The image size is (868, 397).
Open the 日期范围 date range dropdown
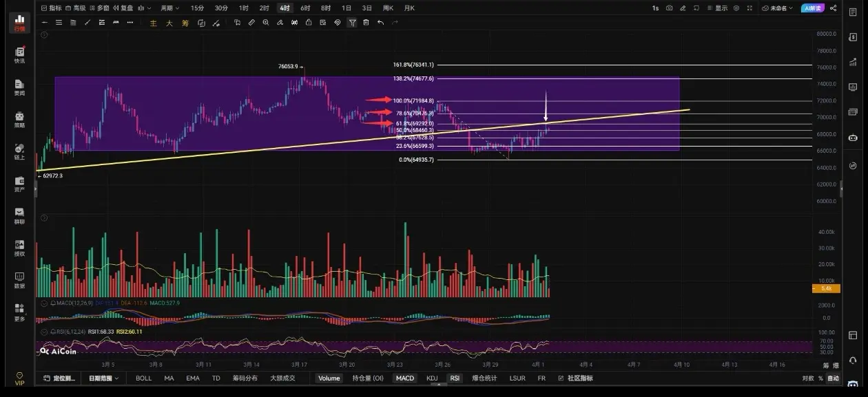(103, 378)
